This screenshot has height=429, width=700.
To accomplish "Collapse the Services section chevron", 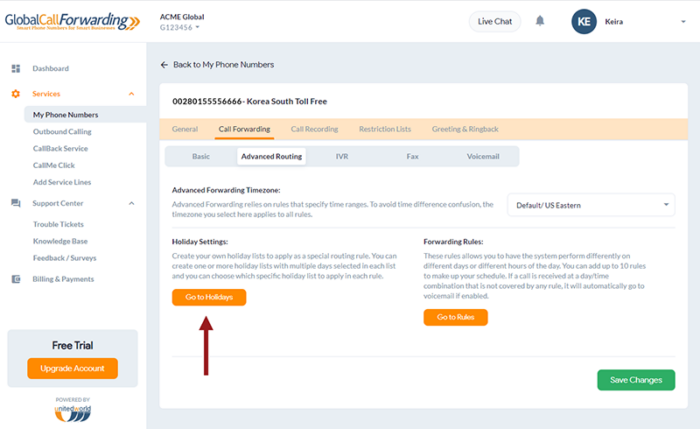I will (x=131, y=94).
